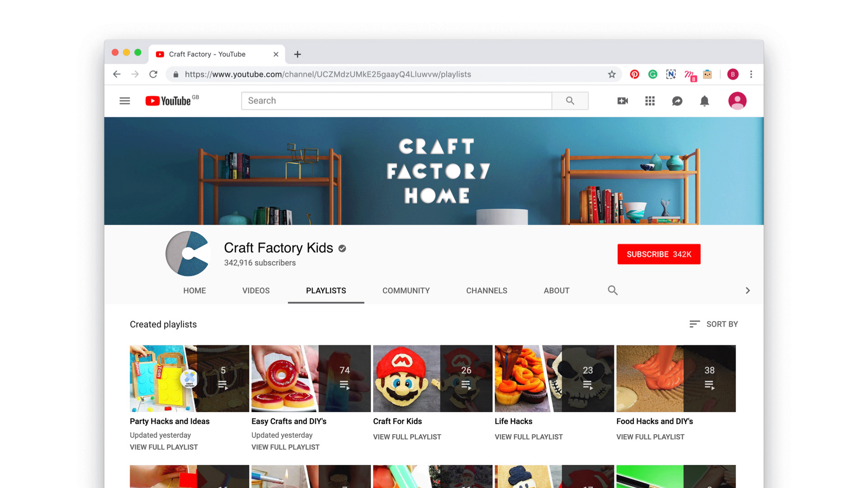The height and width of the screenshot is (488, 868).
Task: Reload the page
Action: click(153, 74)
